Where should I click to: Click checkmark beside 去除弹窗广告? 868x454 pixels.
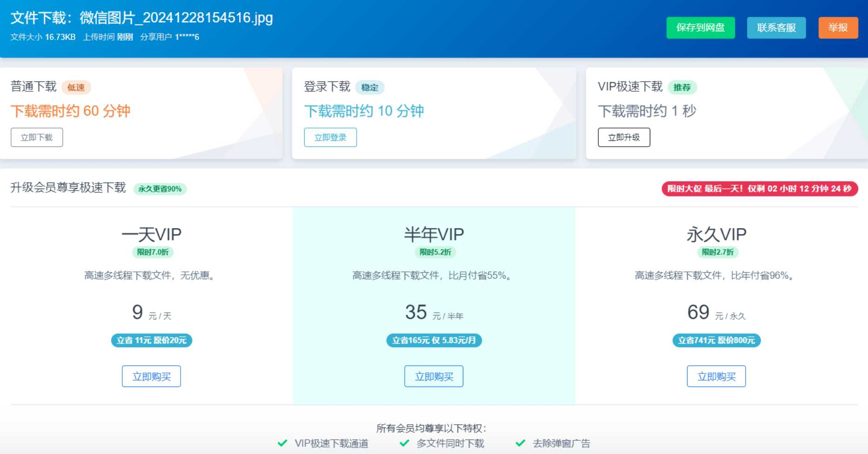521,443
